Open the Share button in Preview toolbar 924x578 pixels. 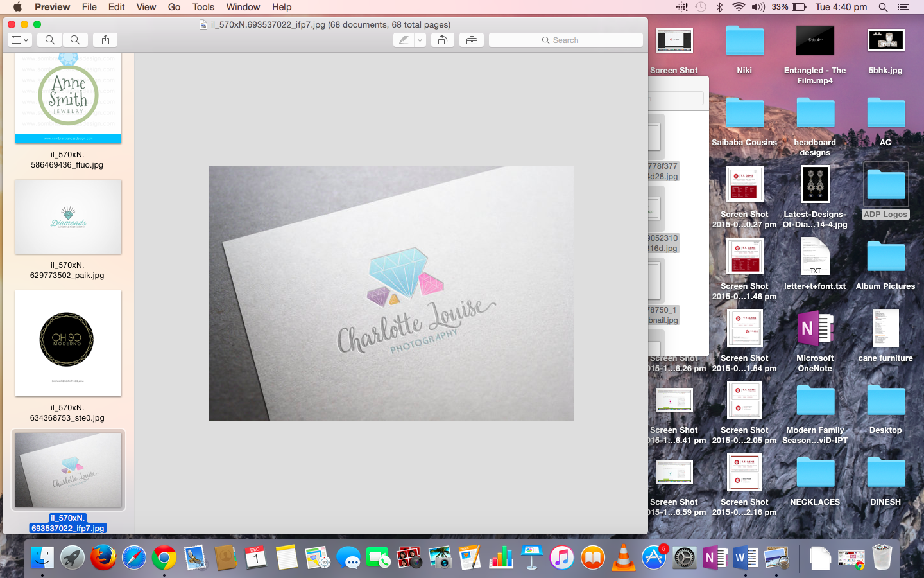105,40
